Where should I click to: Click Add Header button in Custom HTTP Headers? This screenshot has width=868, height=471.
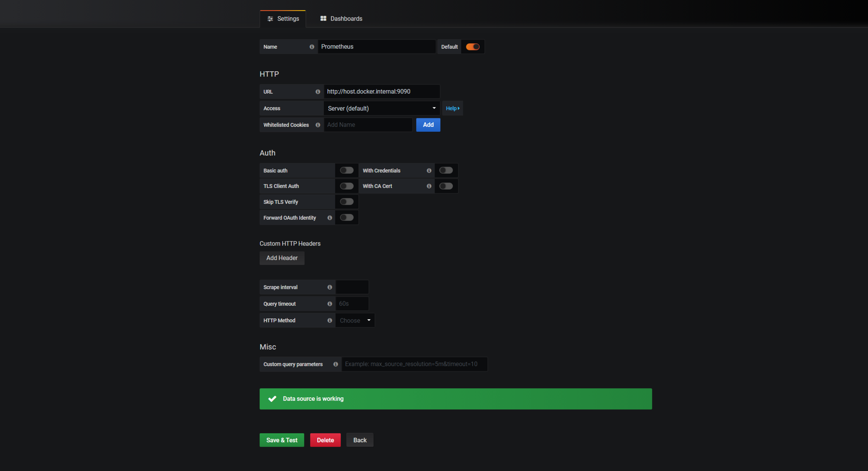click(281, 257)
